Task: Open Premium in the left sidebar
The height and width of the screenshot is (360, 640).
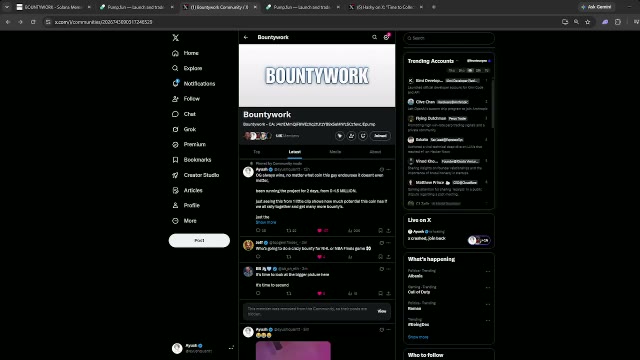Action: tap(189, 144)
